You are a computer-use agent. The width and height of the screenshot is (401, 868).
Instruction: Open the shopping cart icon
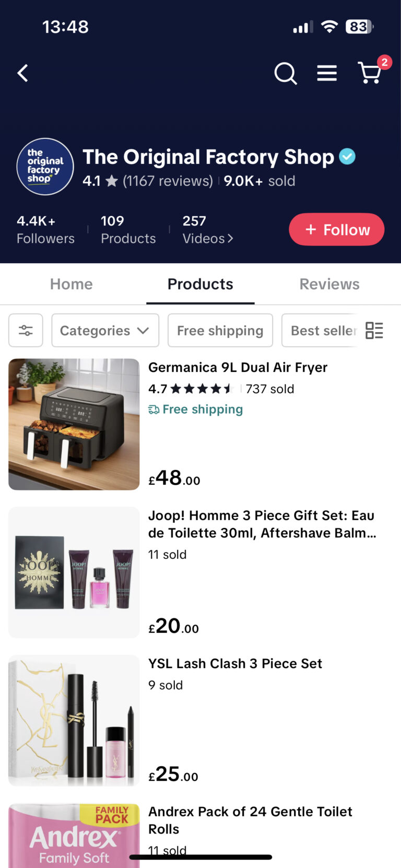coord(370,73)
